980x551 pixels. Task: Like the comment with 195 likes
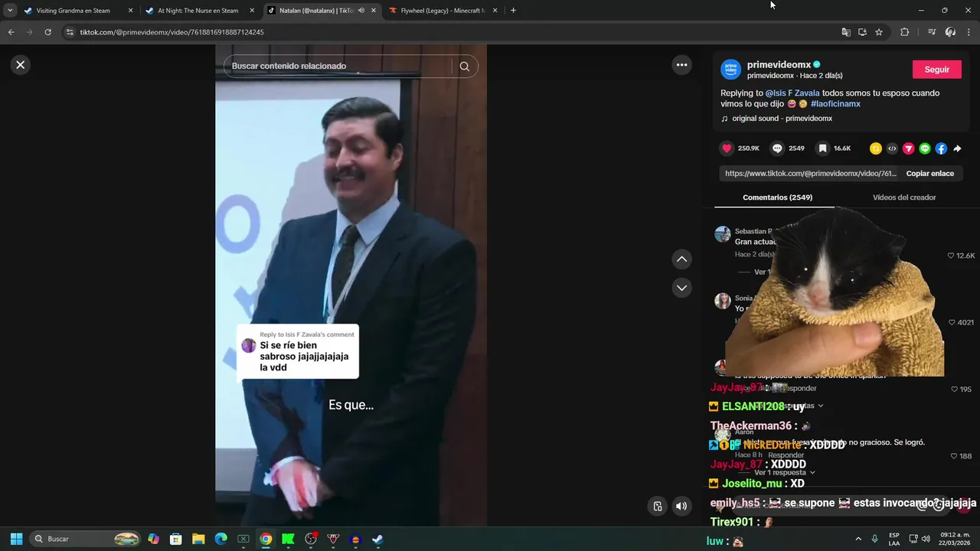954,390
